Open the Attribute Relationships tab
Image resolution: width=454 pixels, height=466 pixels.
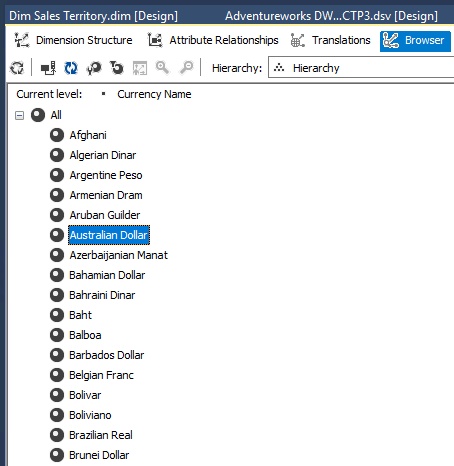(x=213, y=40)
